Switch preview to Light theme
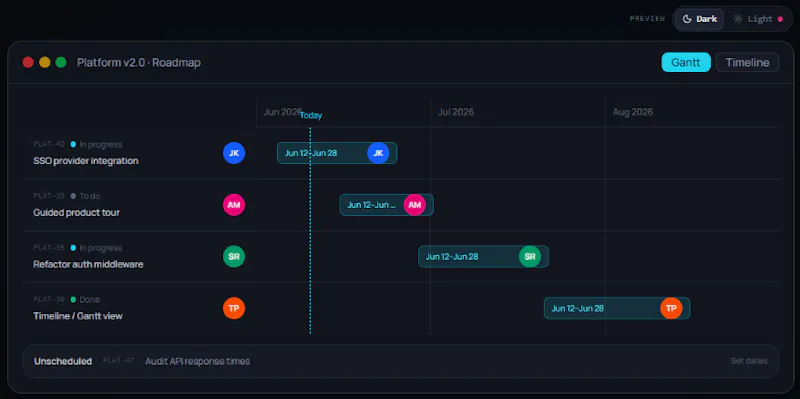 [x=758, y=19]
